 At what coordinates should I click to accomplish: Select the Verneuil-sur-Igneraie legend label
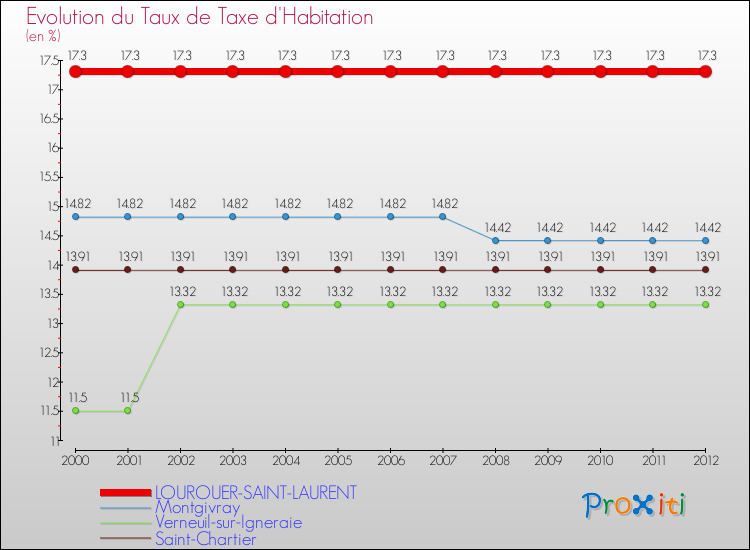229,523
